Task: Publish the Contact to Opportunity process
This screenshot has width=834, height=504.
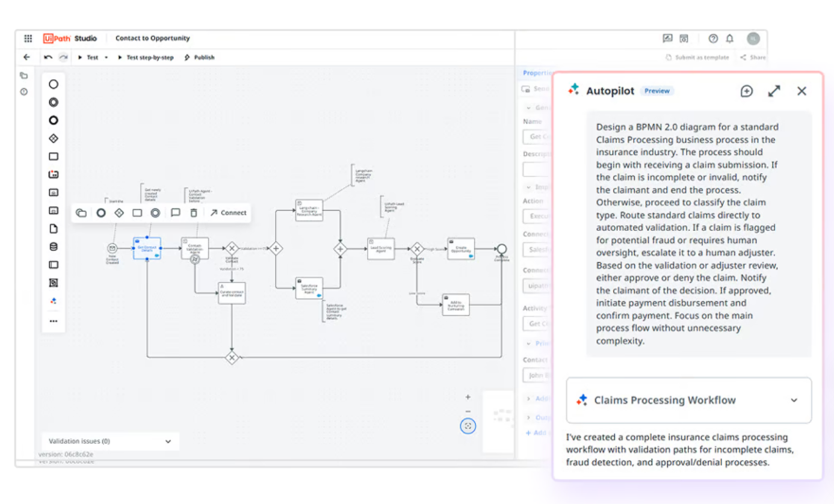Action: click(199, 58)
